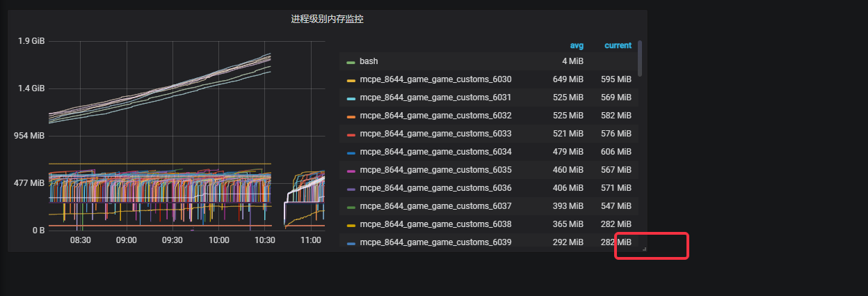Click the customs_6036 purple series color marker
This screenshot has height=296, width=868.
pyautogui.click(x=351, y=189)
